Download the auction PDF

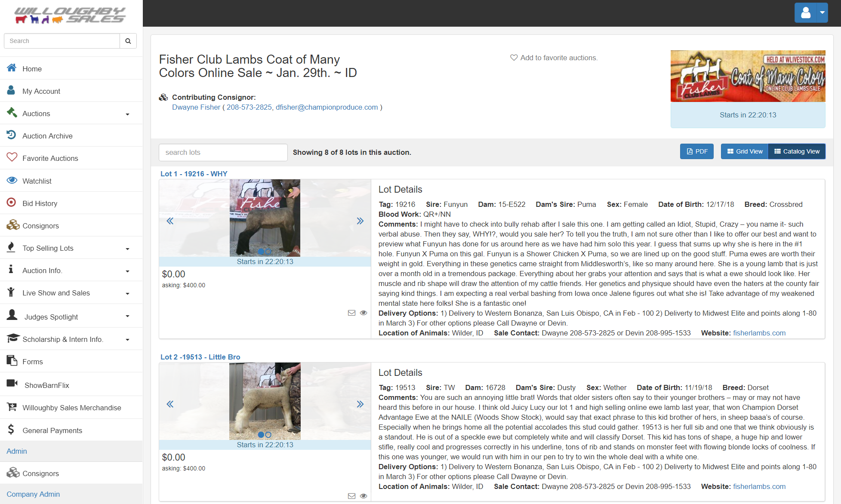697,151
